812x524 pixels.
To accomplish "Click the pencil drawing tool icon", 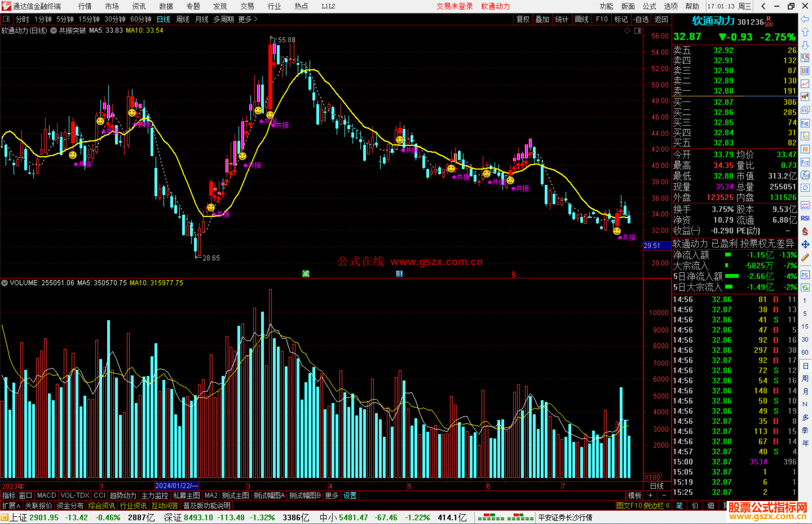I will click(x=805, y=257).
